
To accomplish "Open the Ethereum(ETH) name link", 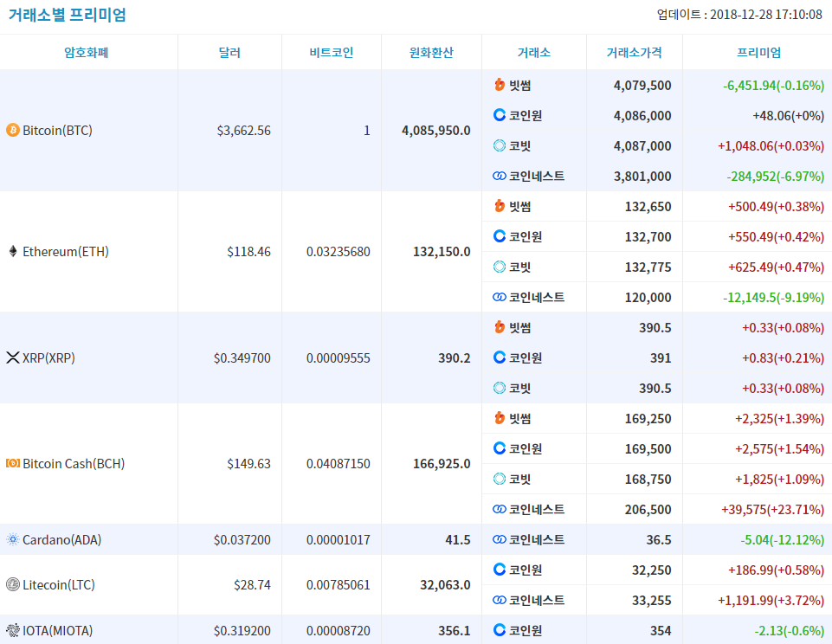I will [66, 251].
